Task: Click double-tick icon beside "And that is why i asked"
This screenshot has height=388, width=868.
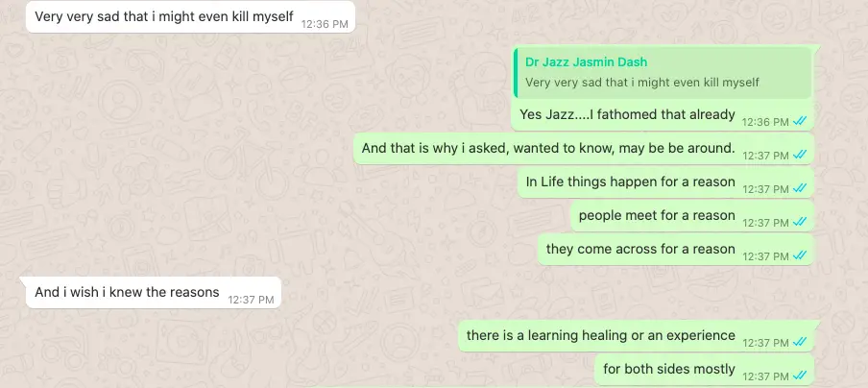Action: 800,155
